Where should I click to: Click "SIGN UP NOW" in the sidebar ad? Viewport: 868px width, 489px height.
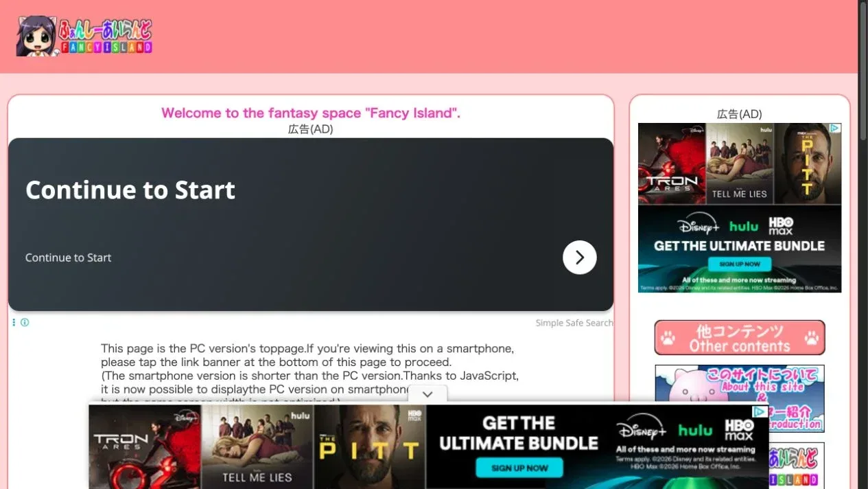click(x=740, y=264)
